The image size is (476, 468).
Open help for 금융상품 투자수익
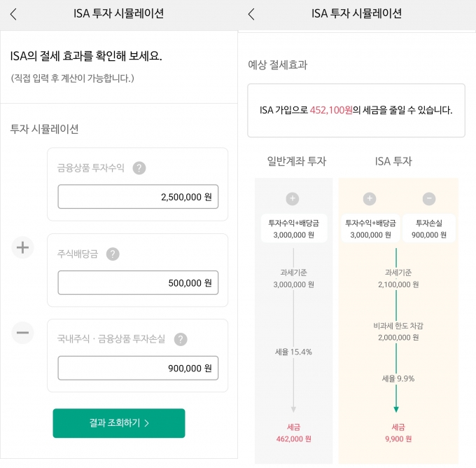[x=139, y=168]
